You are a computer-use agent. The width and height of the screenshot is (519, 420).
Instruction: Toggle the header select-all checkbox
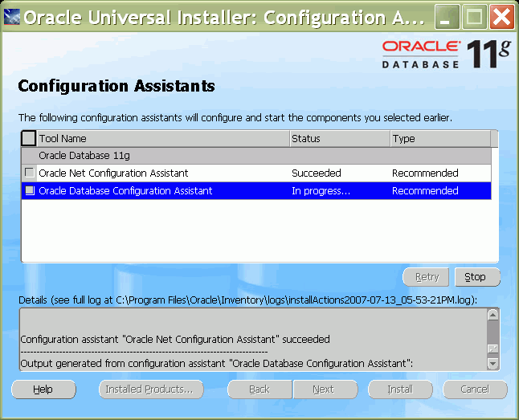pos(28,138)
